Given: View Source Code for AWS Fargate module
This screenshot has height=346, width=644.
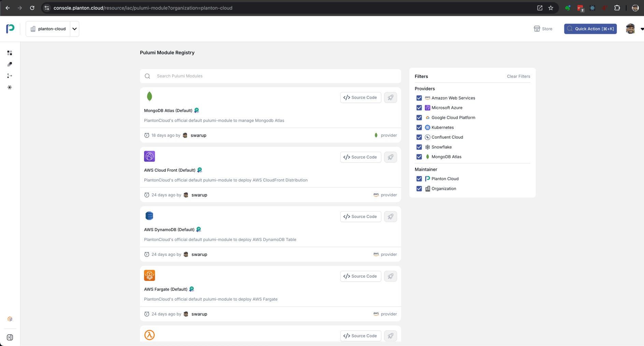Looking at the screenshot, I should 360,276.
